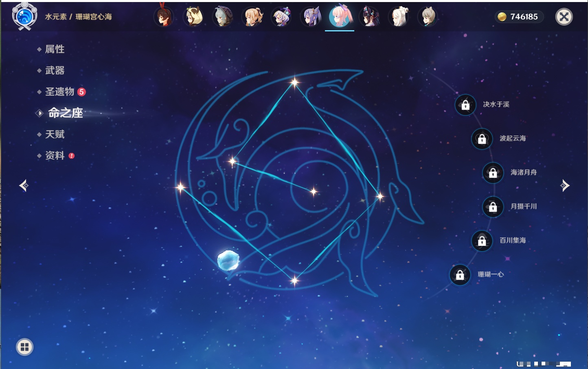The image size is (588, 369).
Task: Open locked constellation 海渚月舟
Action: click(493, 172)
